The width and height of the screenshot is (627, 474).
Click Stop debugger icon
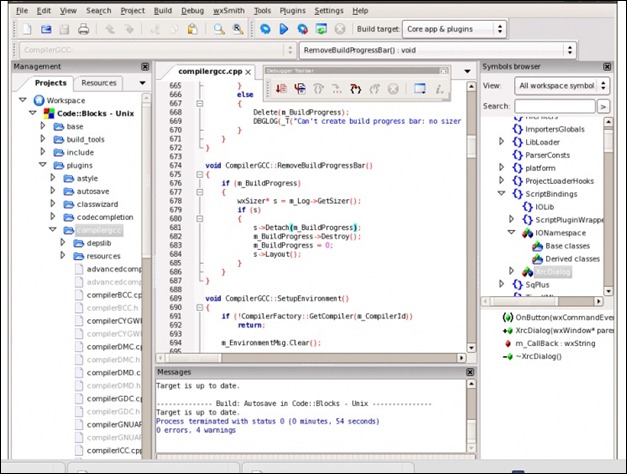393,88
